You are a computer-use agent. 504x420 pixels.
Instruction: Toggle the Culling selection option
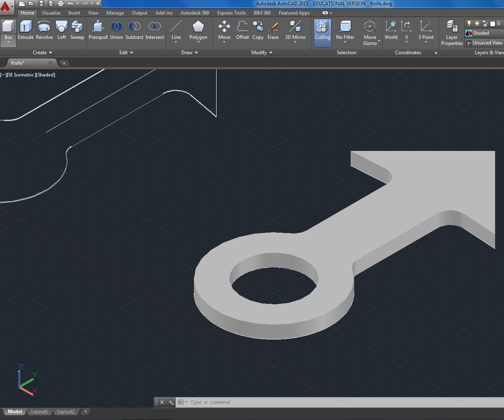point(323,31)
